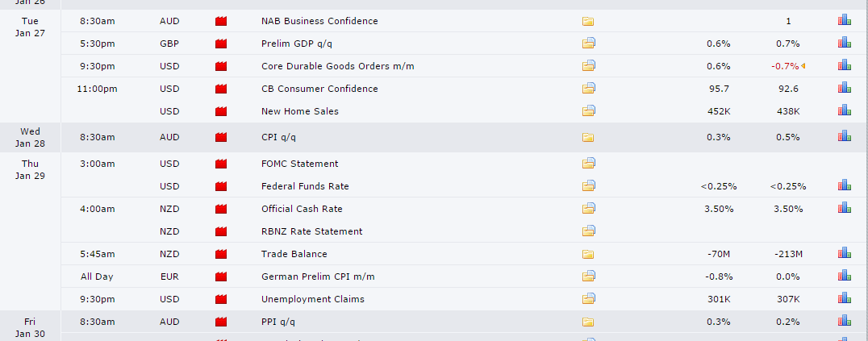Open chart icon for New Home Sales
The width and height of the screenshot is (868, 341).
844,110
